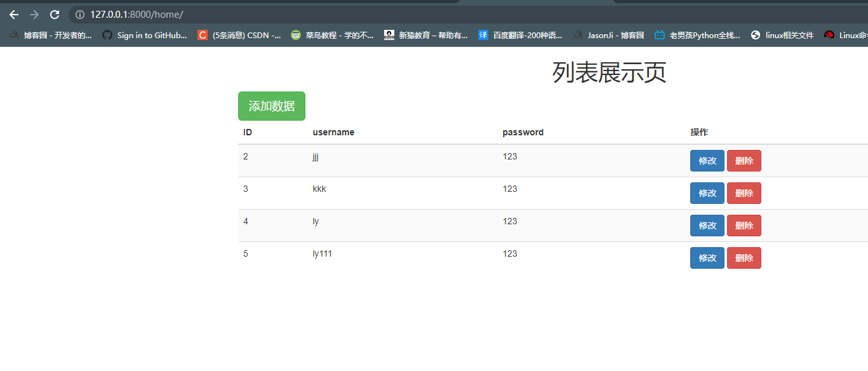Viewport: 868px width, 371px height.
Task: Click 删除 in the row with ID 4
Action: pos(744,226)
